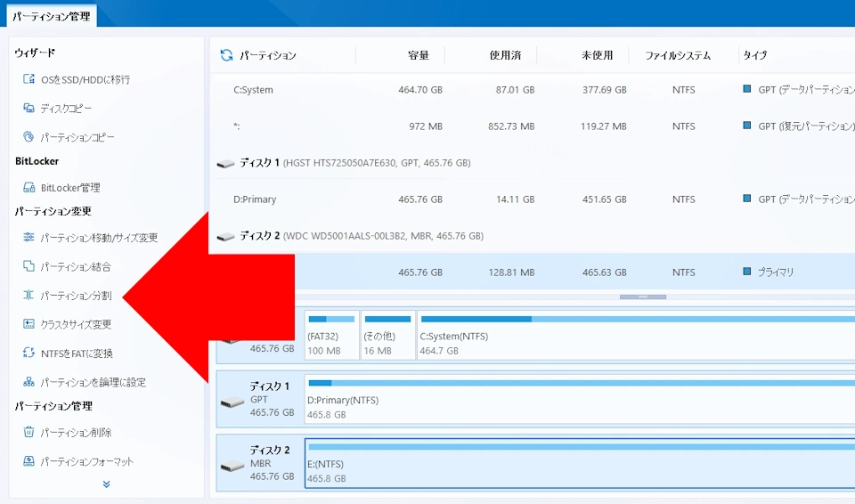The image size is (855, 504).
Task: Click the ディスク 1 label in disk map
Action: click(270, 386)
